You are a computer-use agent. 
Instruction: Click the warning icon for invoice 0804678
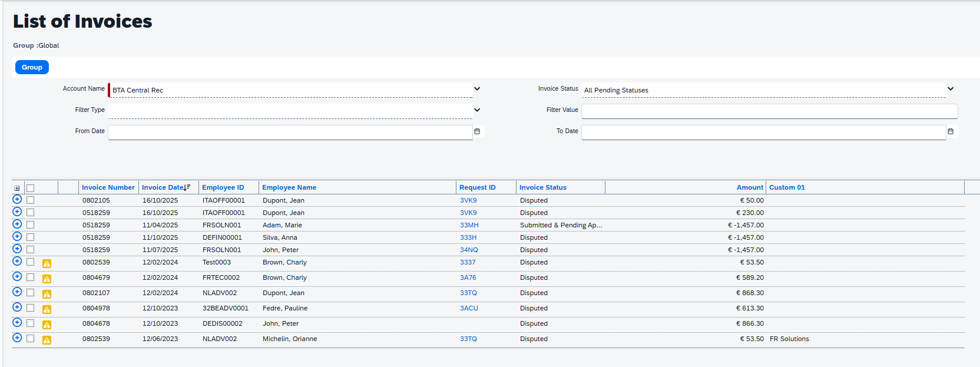pos(47,325)
